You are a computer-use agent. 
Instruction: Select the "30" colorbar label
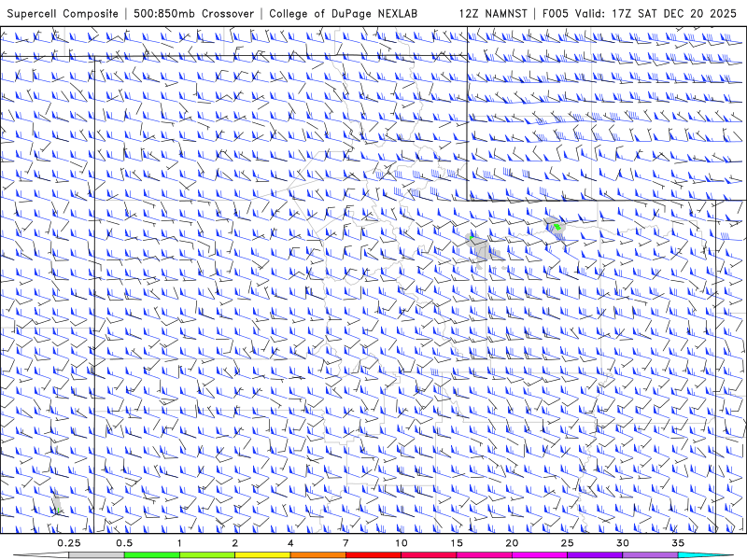(623, 543)
